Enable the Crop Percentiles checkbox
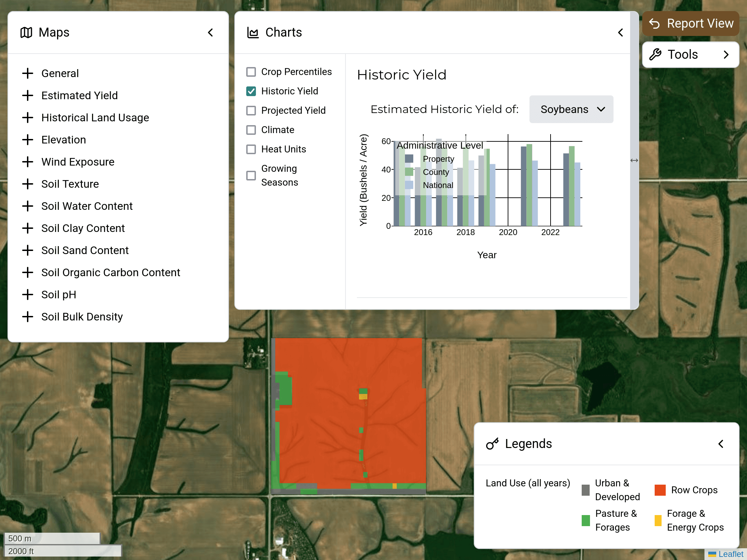 click(x=251, y=72)
